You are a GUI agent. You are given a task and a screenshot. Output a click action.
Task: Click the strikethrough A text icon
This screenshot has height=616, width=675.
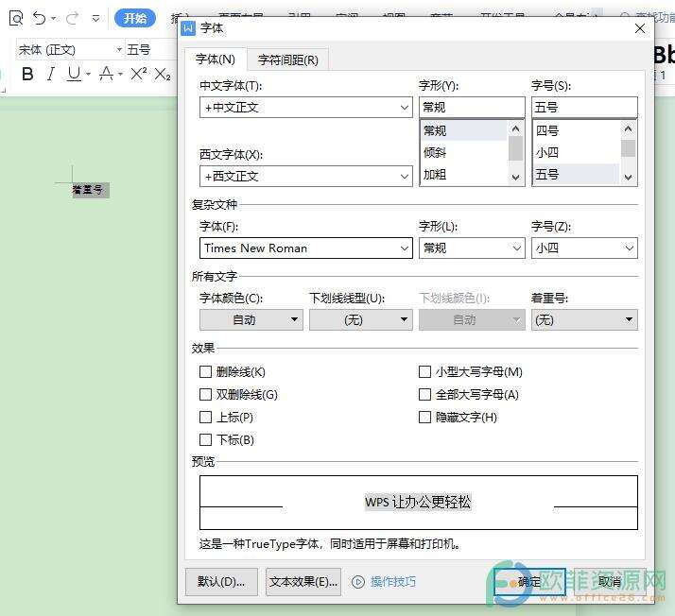coord(106,74)
